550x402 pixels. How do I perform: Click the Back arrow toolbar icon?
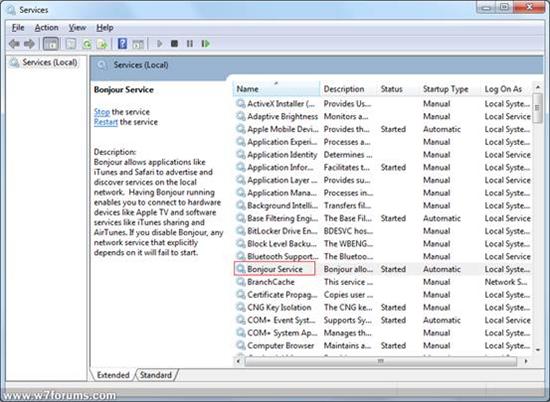(14, 44)
